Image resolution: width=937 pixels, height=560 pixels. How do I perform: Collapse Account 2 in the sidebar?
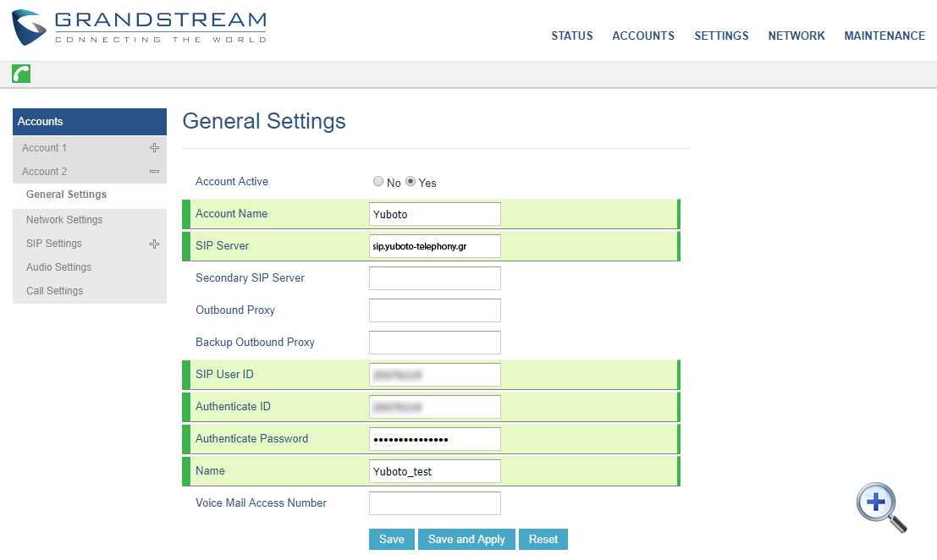pos(154,171)
